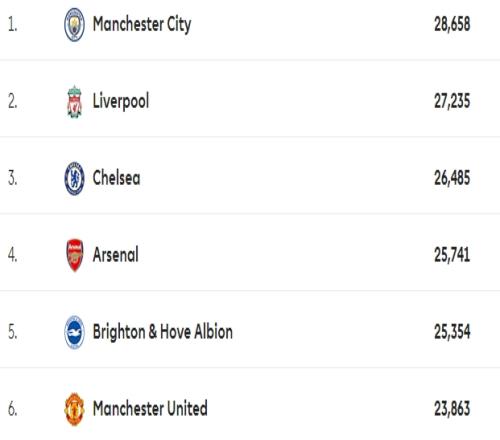Screen dimensions: 500x440
Task: Click the Manchester City club crest
Action: [74, 25]
